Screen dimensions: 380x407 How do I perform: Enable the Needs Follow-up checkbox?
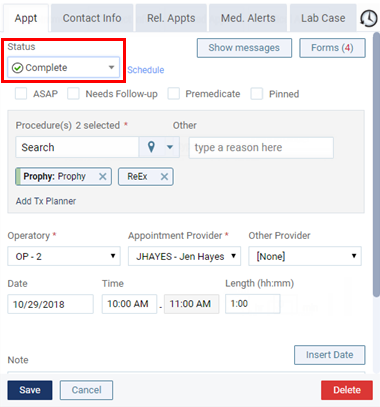73,94
